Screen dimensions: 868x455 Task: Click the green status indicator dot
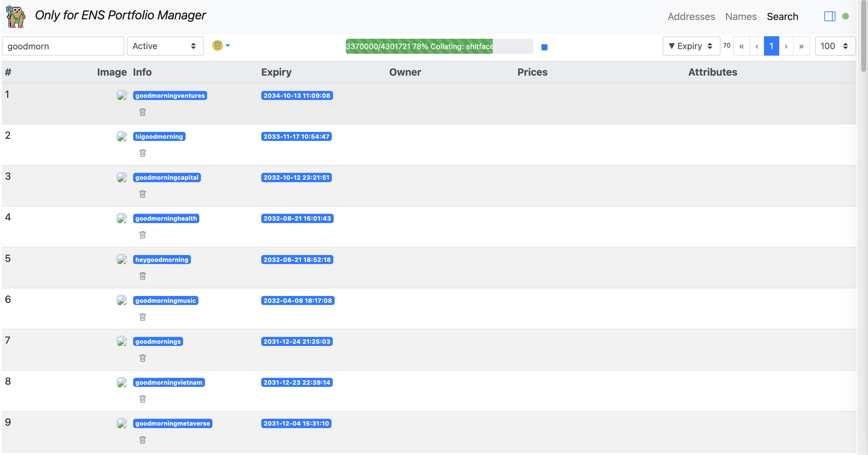[845, 16]
